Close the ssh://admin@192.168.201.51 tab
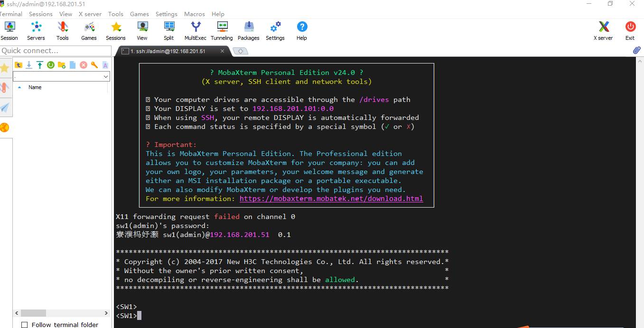This screenshot has height=328, width=644. [223, 51]
